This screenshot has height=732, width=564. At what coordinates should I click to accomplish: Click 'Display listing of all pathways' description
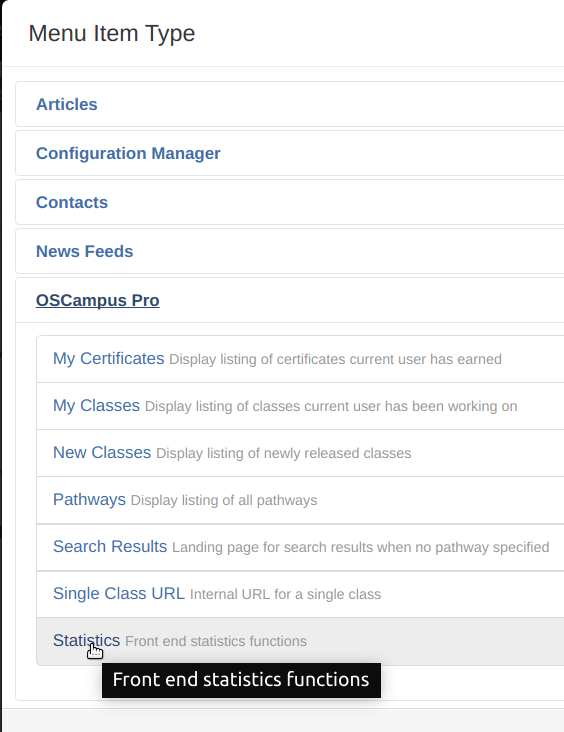coord(224,500)
